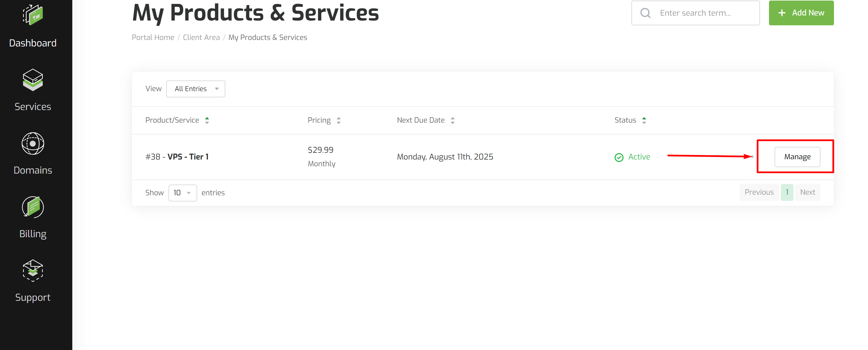Select the Domains globe icon
The width and height of the screenshot is (868, 350).
pos(33,144)
